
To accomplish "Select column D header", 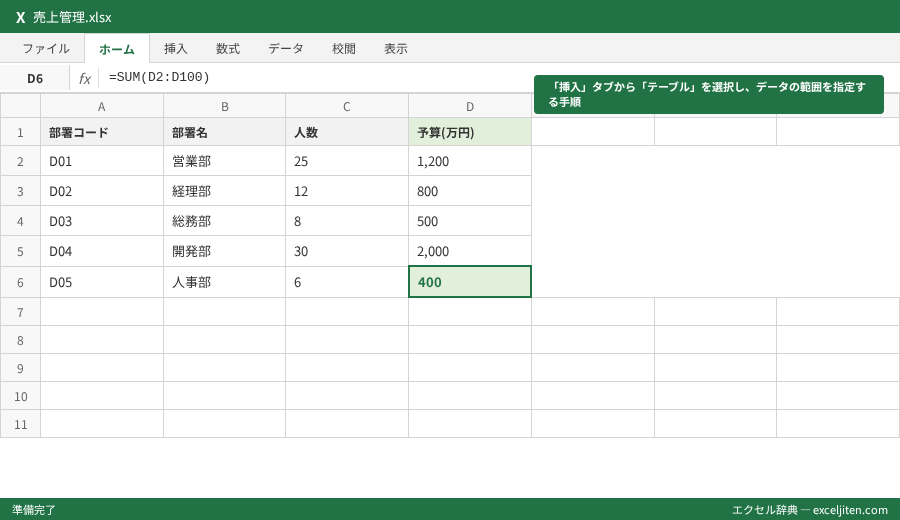I will (470, 106).
